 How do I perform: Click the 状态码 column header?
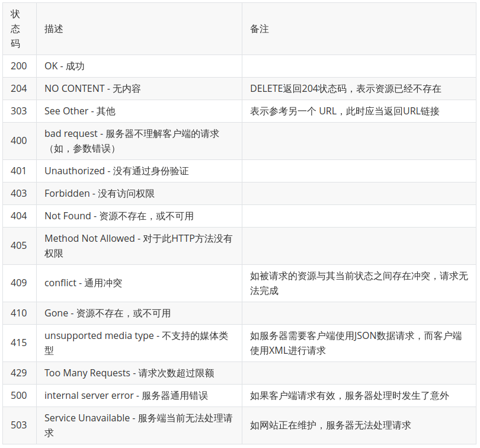click(x=16, y=29)
